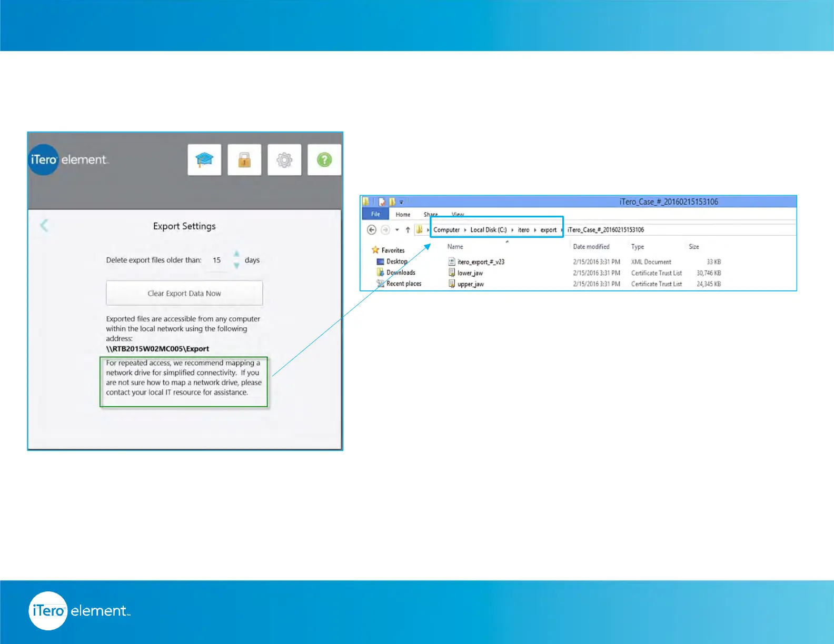Click the Desktop icon in Favorites
Screen dimensions: 834x644
coord(380,261)
